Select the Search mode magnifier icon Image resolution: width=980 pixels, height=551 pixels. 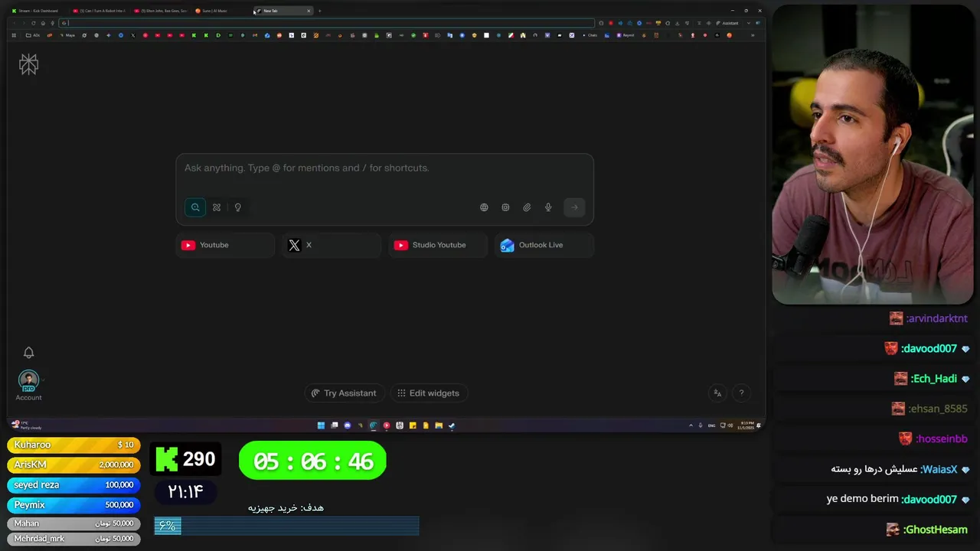coord(195,207)
